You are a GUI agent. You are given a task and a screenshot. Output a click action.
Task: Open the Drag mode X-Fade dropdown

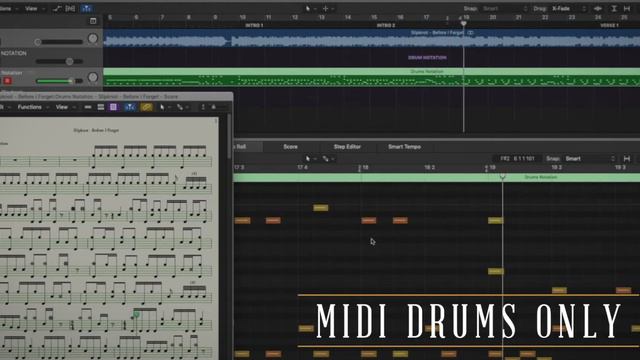click(x=569, y=9)
